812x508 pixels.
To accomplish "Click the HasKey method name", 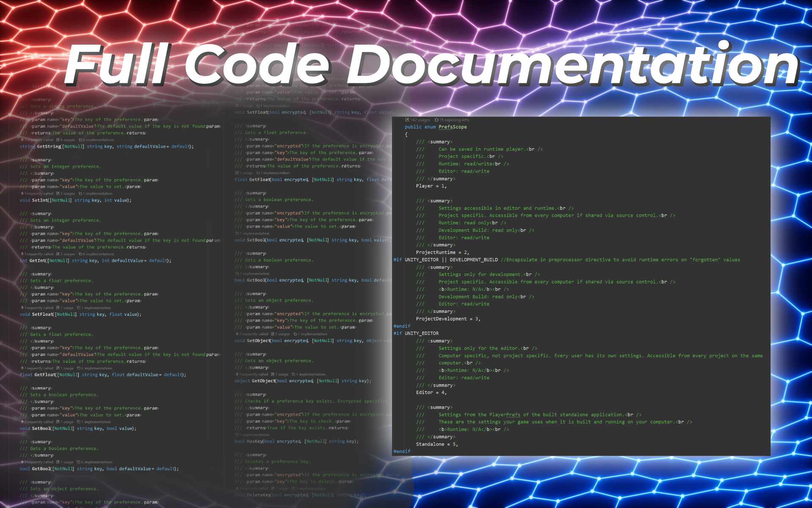I will [255, 441].
